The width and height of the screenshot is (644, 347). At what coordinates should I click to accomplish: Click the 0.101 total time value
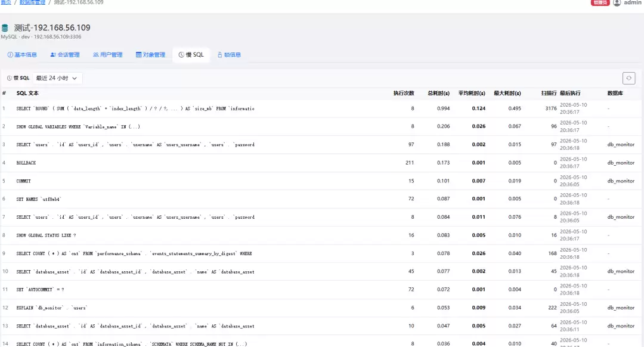(443, 181)
